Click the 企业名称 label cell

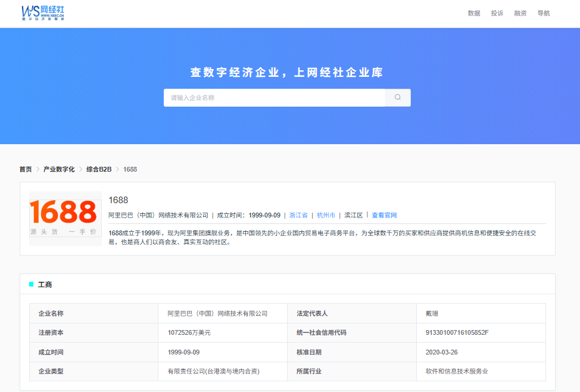pos(93,313)
